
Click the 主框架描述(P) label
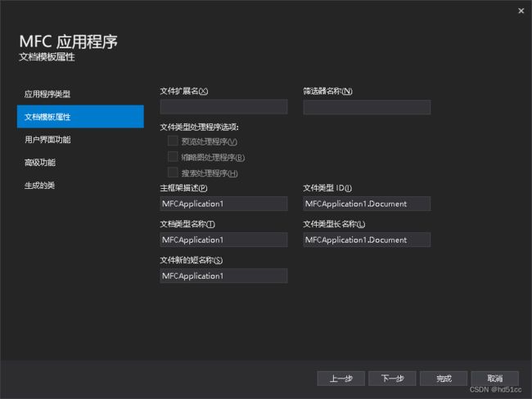click(x=183, y=188)
